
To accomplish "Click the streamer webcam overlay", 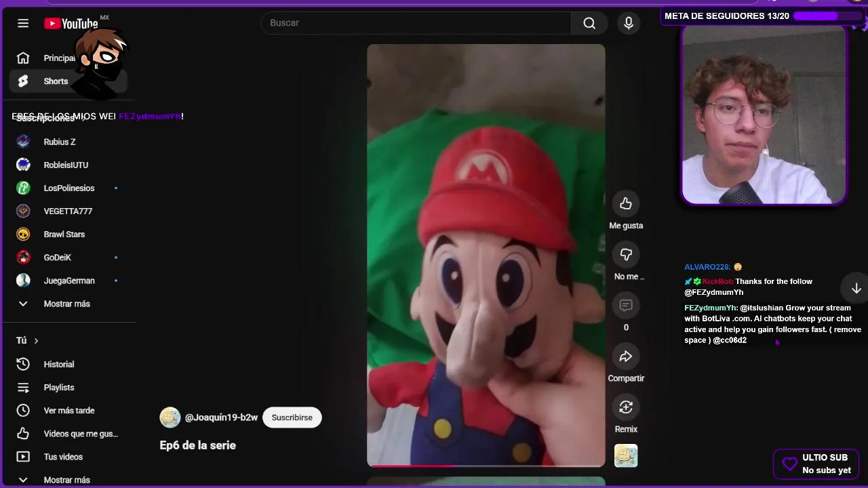I will click(x=764, y=115).
